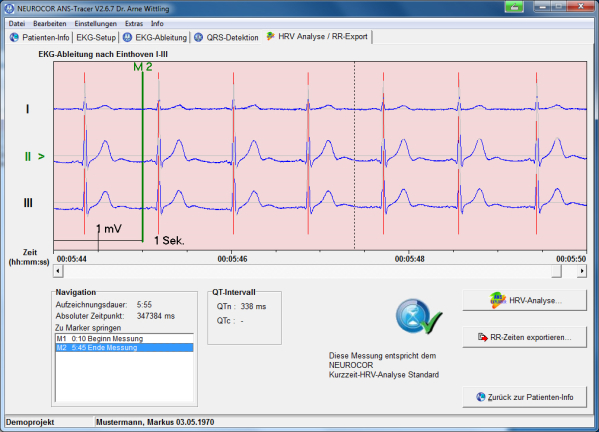Switch to the EKG-Setup tab

pyautogui.click(x=96, y=37)
